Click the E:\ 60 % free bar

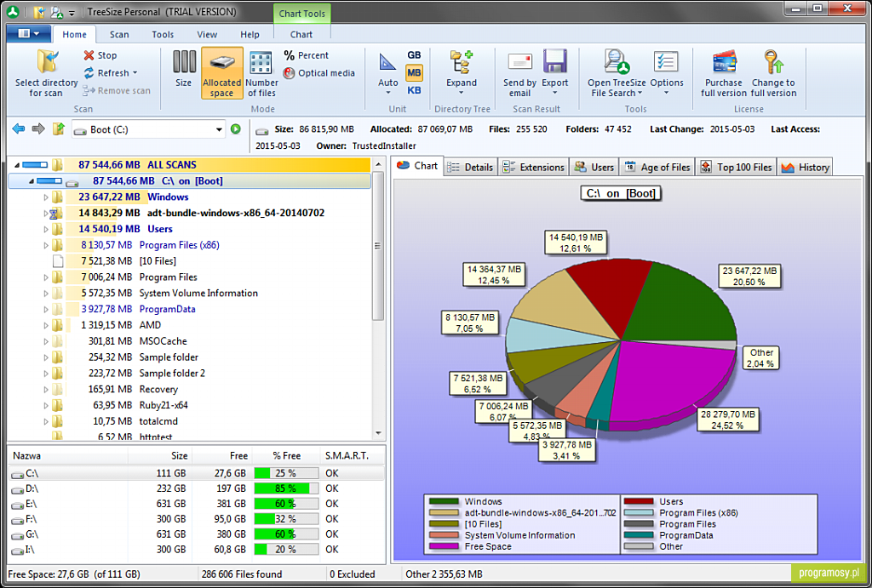(x=286, y=504)
